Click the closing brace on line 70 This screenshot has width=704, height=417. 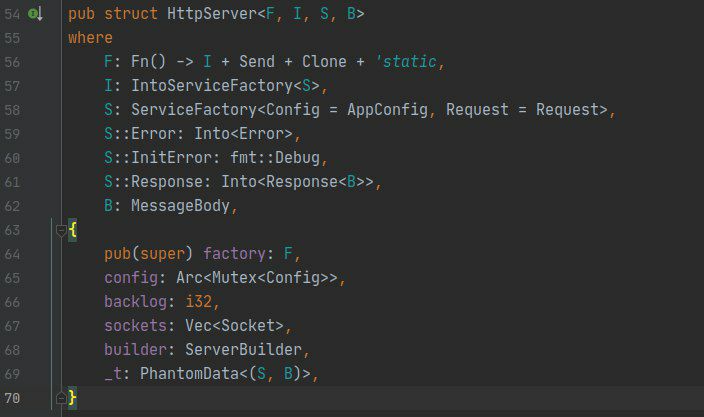pyautogui.click(x=72, y=398)
